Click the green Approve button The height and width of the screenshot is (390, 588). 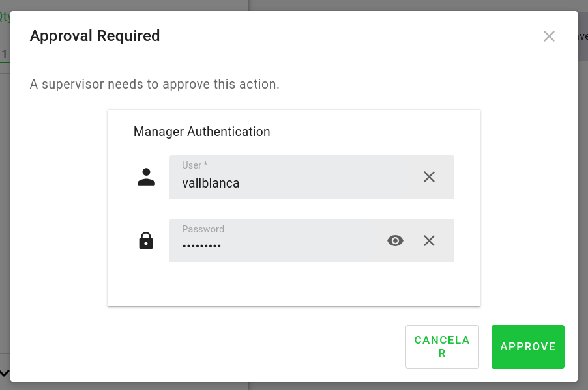click(527, 347)
